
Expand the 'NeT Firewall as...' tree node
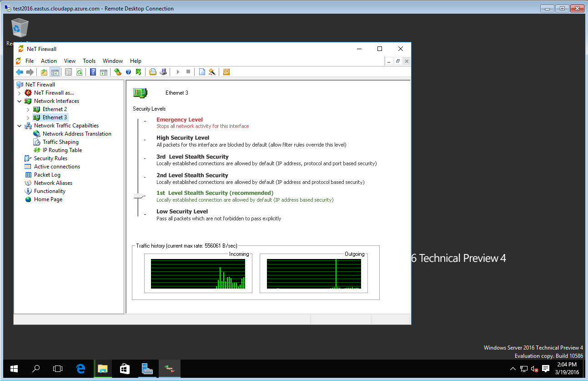coord(20,93)
